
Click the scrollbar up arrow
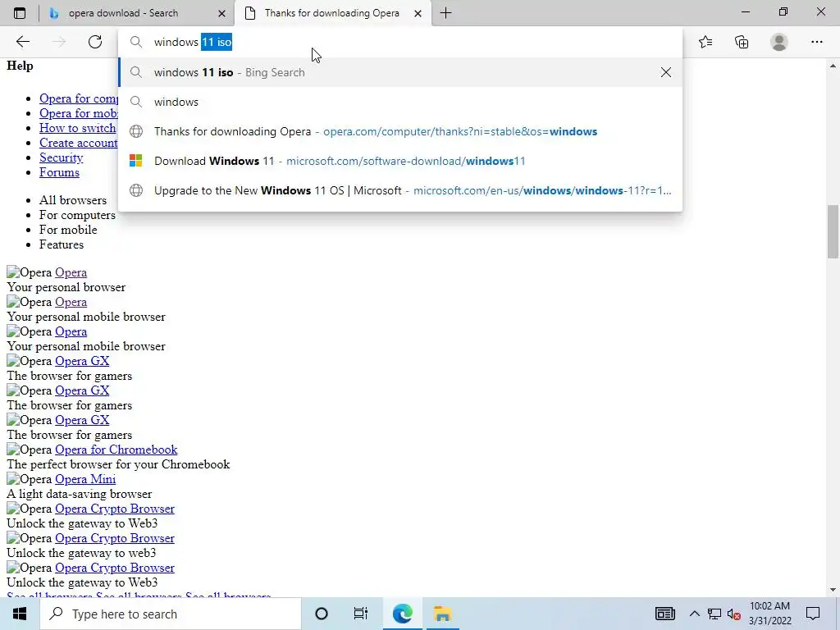[x=833, y=66]
